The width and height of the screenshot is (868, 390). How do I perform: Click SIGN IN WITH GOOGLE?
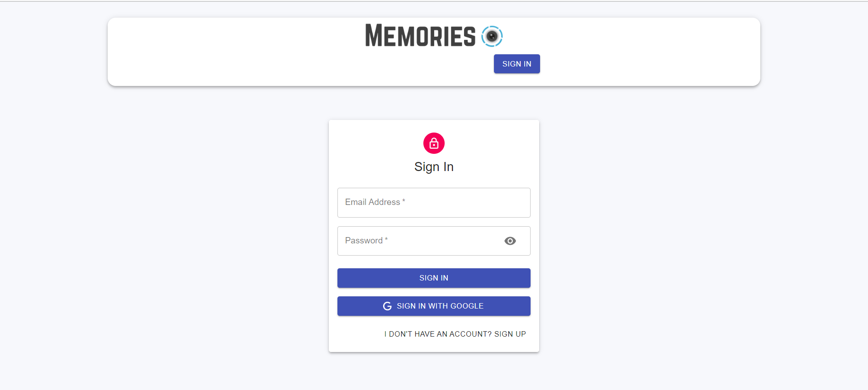pos(433,306)
